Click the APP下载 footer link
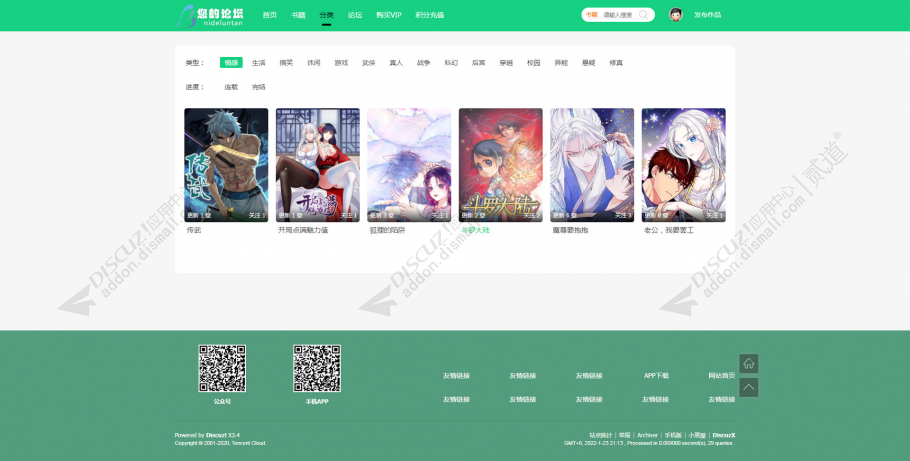The width and height of the screenshot is (910, 461). pyautogui.click(x=656, y=376)
